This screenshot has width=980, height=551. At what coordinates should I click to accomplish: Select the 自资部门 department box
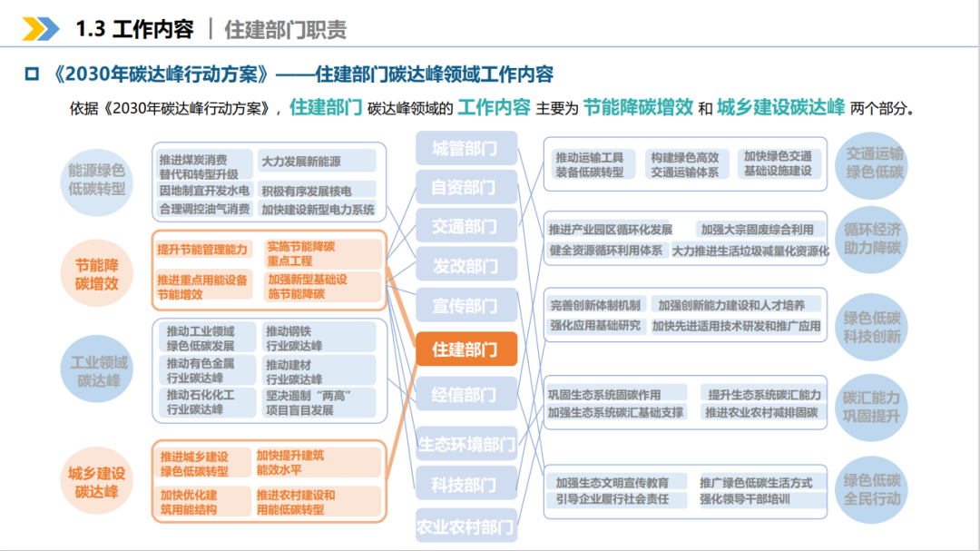[465, 188]
